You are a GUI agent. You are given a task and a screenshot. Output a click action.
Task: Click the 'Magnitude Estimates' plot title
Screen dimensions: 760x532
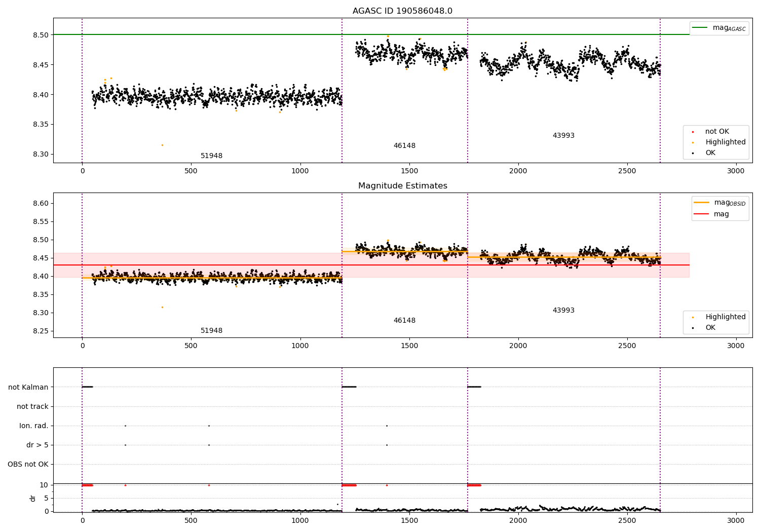click(402, 186)
